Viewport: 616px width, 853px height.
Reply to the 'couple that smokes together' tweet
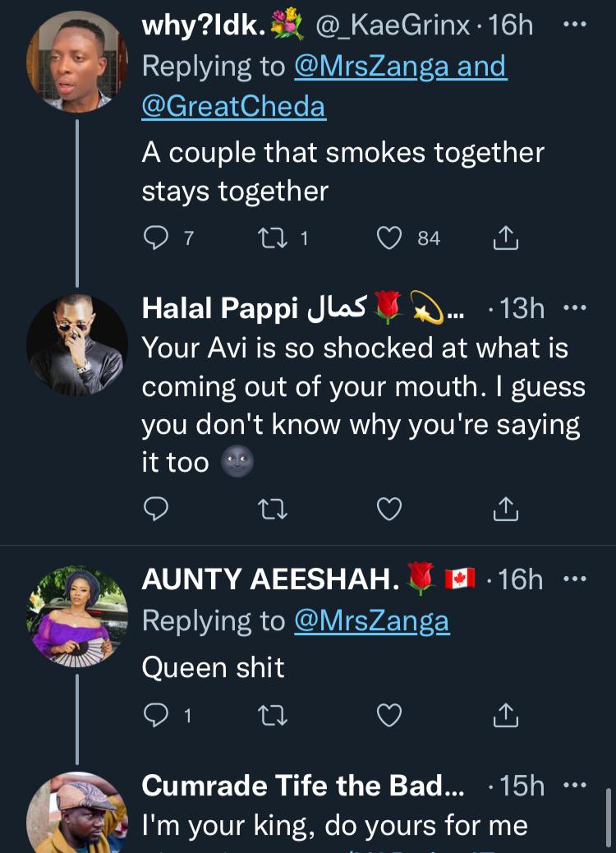[156, 238]
